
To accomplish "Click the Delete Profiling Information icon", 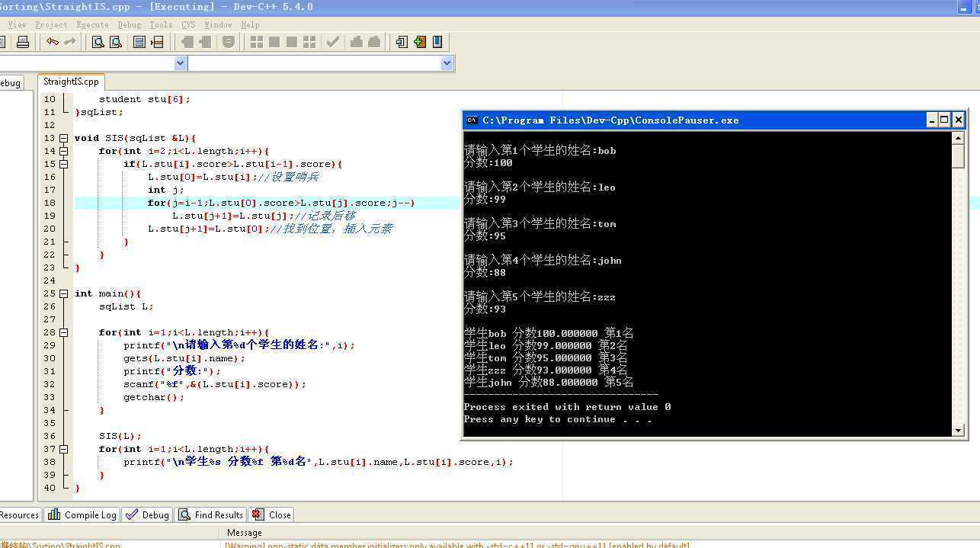I will 374,42.
